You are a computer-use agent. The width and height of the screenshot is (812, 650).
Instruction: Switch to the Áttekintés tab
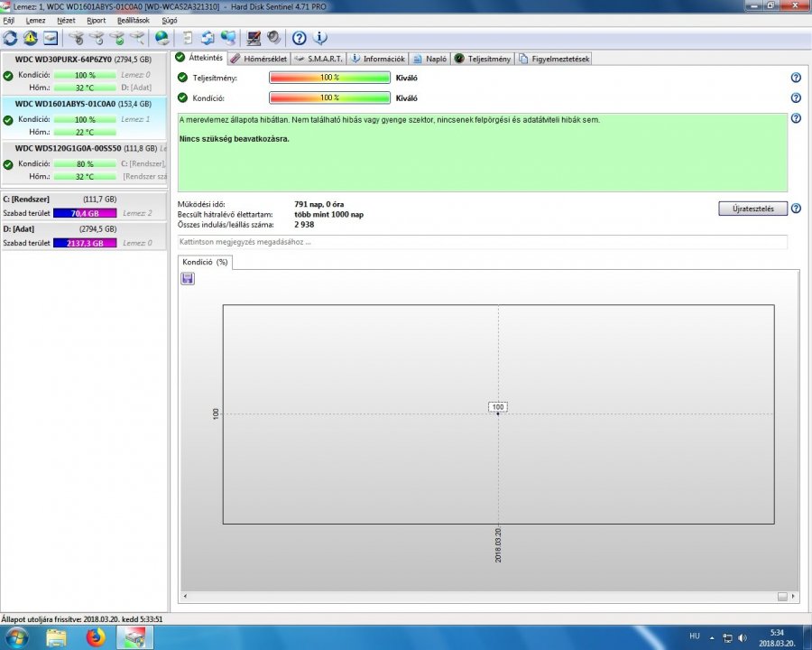[x=199, y=58]
